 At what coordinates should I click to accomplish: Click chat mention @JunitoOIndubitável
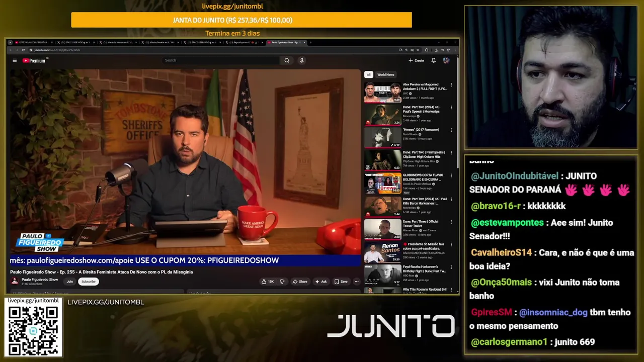point(515,176)
